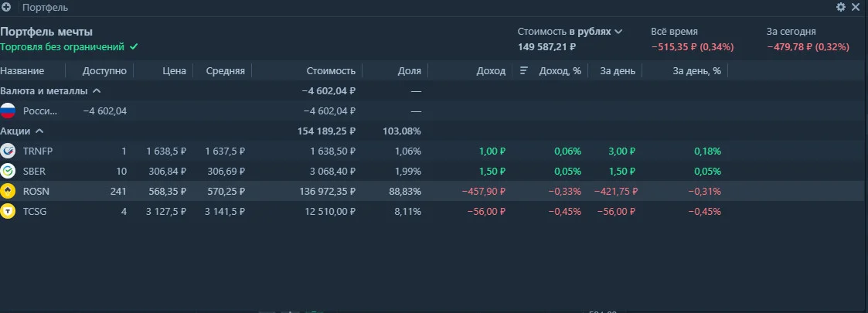Viewport: 868px width, 313px height.
Task: Click TRNFP daily gain 3,00 ₽
Action: pyautogui.click(x=621, y=151)
